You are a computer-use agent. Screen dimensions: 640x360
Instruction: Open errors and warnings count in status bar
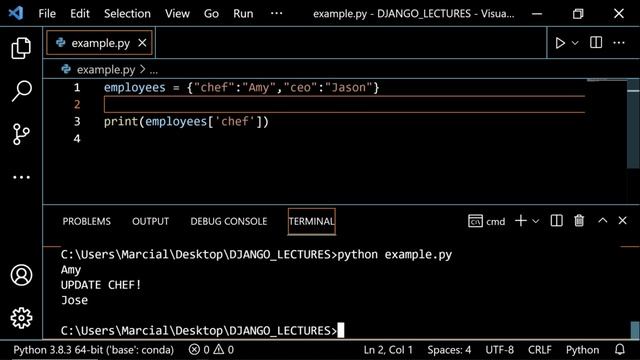tap(211, 350)
